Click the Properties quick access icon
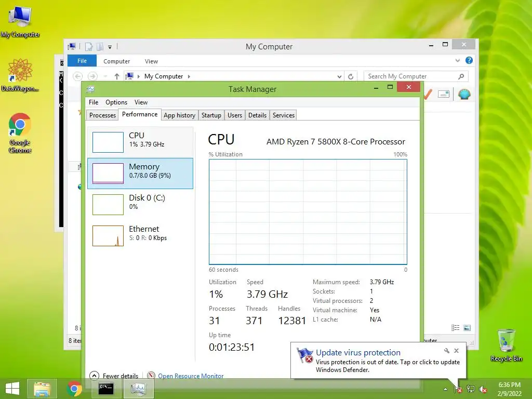The image size is (532, 399). [x=89, y=46]
